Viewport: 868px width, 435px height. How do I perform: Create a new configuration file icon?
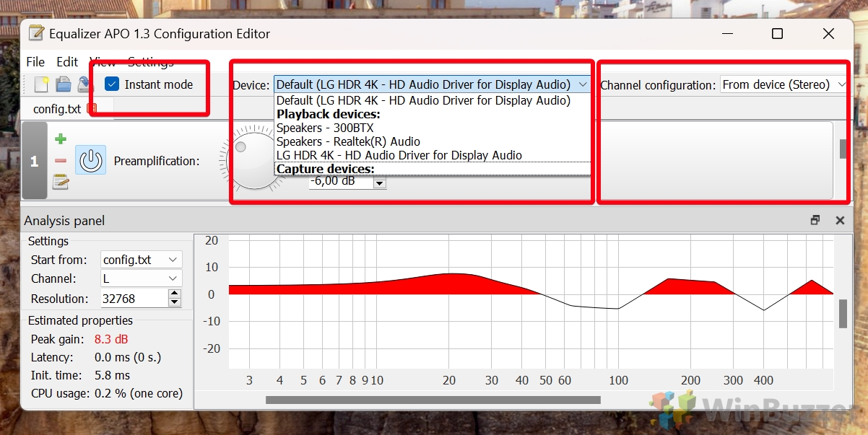(x=41, y=84)
